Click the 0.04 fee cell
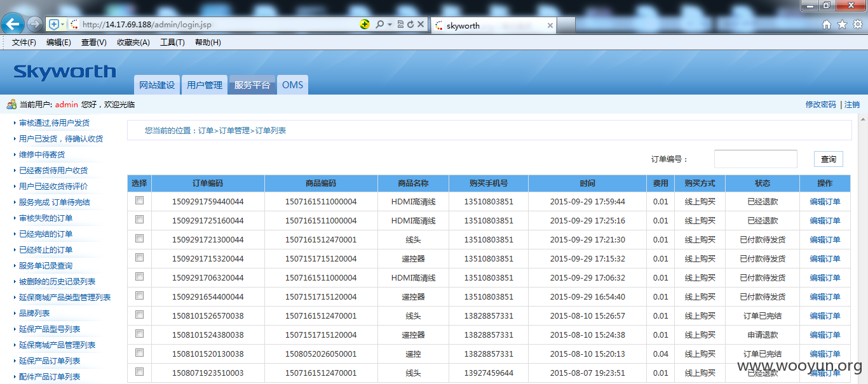 (660, 354)
